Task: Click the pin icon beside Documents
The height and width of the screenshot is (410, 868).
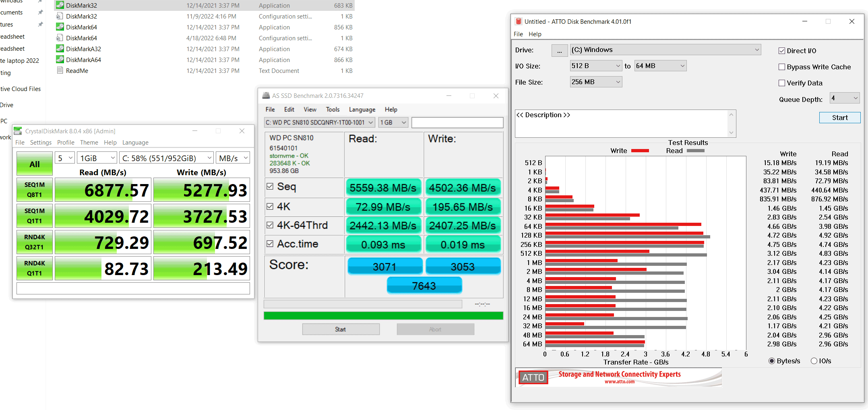Action: point(40,12)
